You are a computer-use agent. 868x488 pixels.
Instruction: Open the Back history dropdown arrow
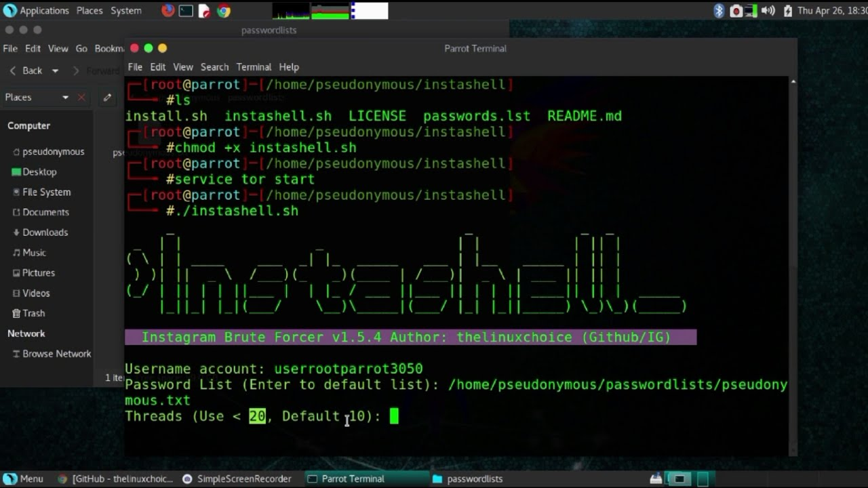point(55,70)
